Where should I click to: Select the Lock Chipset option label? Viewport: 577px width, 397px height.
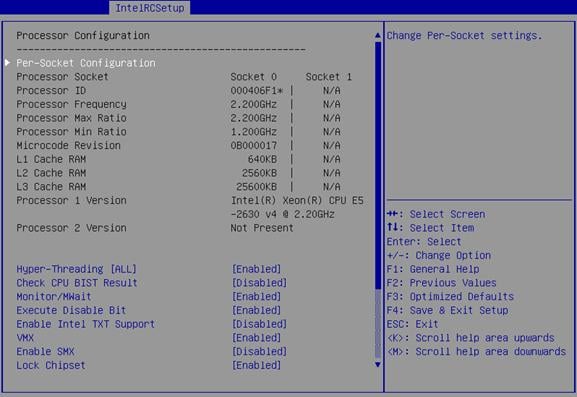[51, 365]
